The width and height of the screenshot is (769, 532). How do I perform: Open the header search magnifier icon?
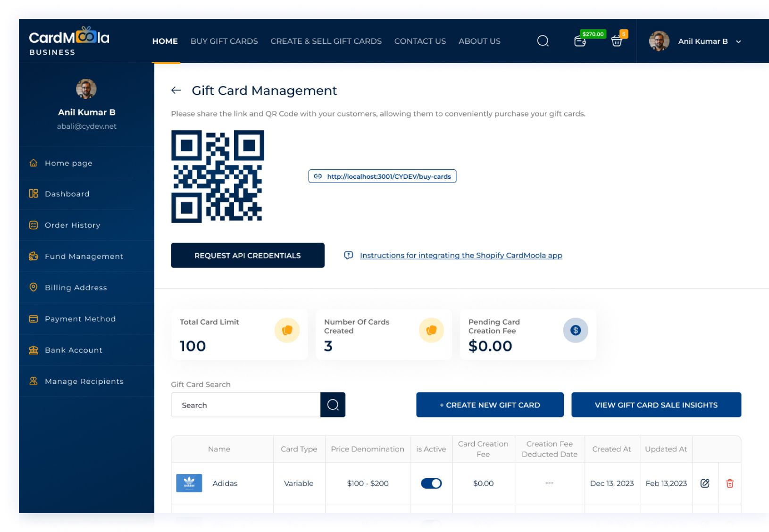[543, 42]
